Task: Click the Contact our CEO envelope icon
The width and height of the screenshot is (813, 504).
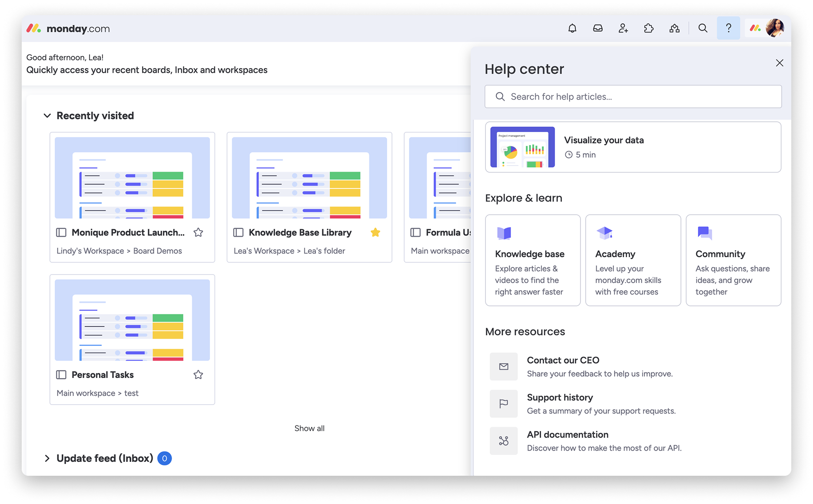Action: click(504, 367)
